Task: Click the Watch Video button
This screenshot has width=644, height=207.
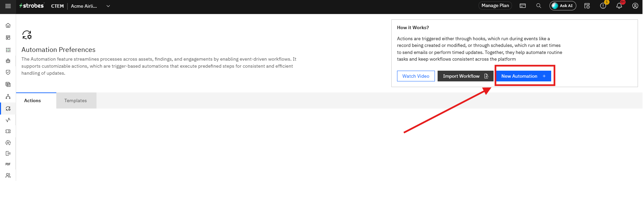Action: point(416,76)
